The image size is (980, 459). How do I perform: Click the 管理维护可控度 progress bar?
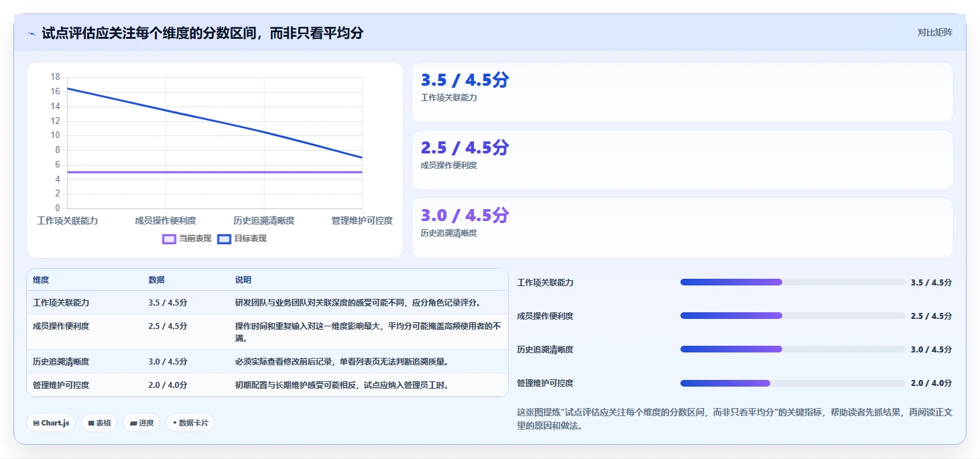[x=792, y=383]
